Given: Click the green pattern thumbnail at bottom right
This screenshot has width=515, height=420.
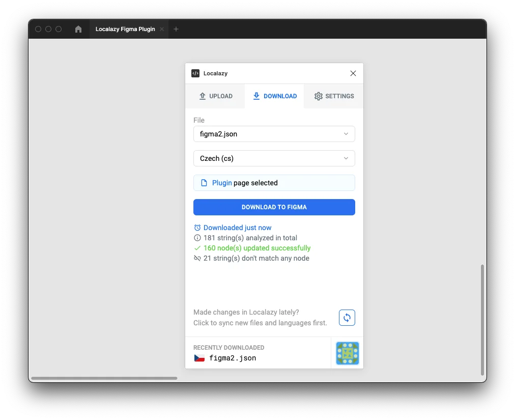Looking at the screenshot, I should pos(347,353).
